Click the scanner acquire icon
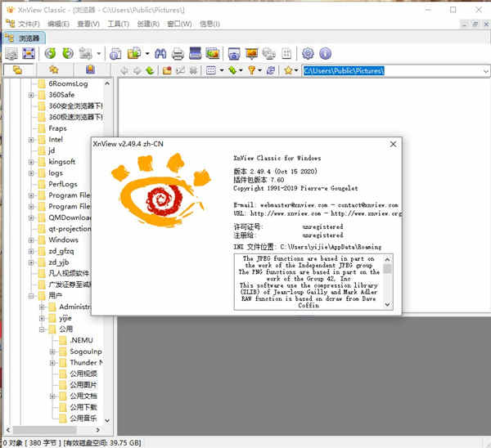 click(x=195, y=53)
